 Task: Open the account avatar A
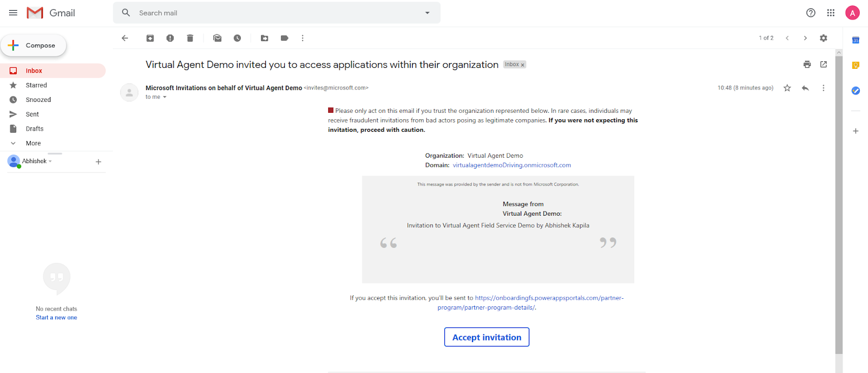pyautogui.click(x=852, y=12)
